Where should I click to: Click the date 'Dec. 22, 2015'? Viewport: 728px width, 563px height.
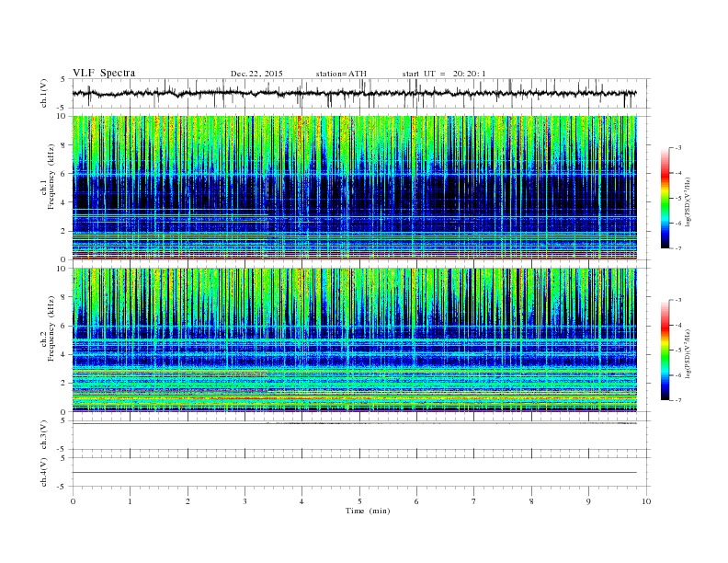point(256,74)
